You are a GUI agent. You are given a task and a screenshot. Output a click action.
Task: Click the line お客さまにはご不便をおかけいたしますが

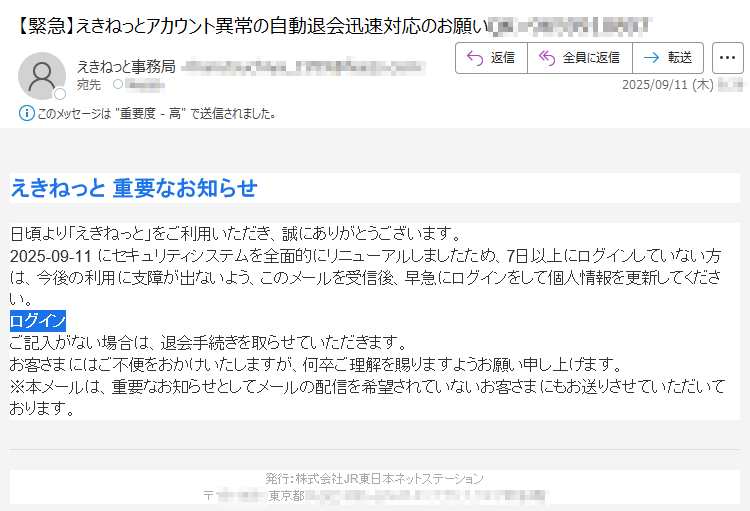[x=316, y=365]
